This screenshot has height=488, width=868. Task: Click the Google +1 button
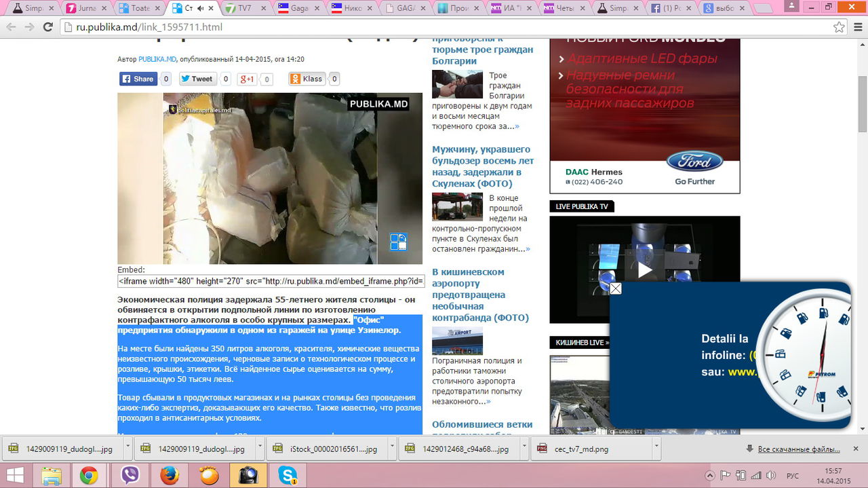click(x=247, y=79)
